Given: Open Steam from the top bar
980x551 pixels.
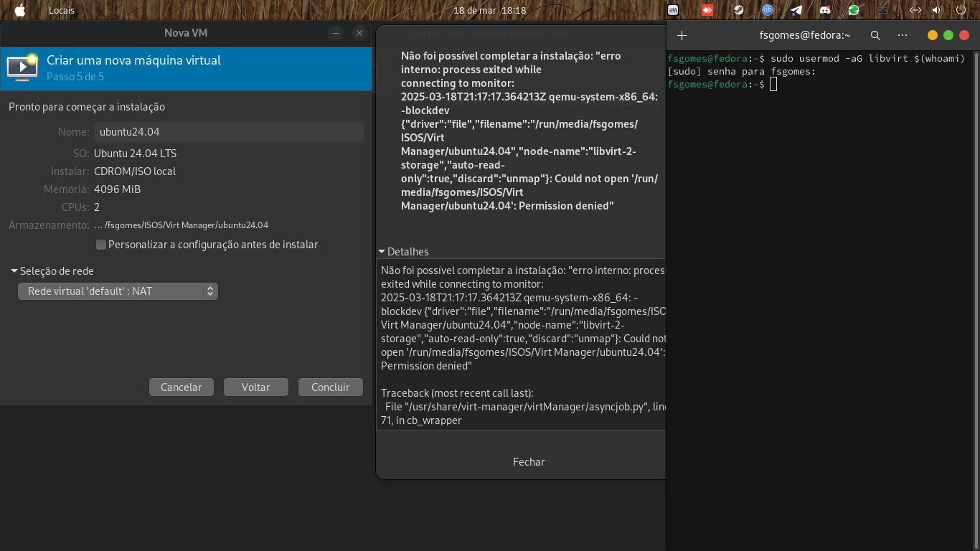Looking at the screenshot, I should 738,10.
